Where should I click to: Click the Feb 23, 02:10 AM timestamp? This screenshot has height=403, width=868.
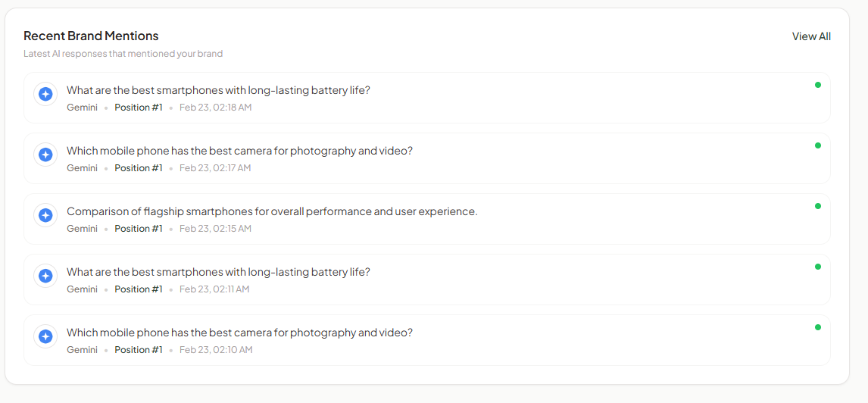click(216, 350)
